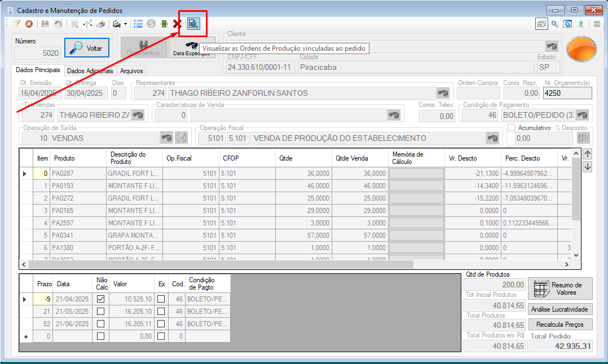The height and width of the screenshot is (364, 608).
Task: Open the printer dropdown arrow in toolbar
Action: [x=125, y=24]
